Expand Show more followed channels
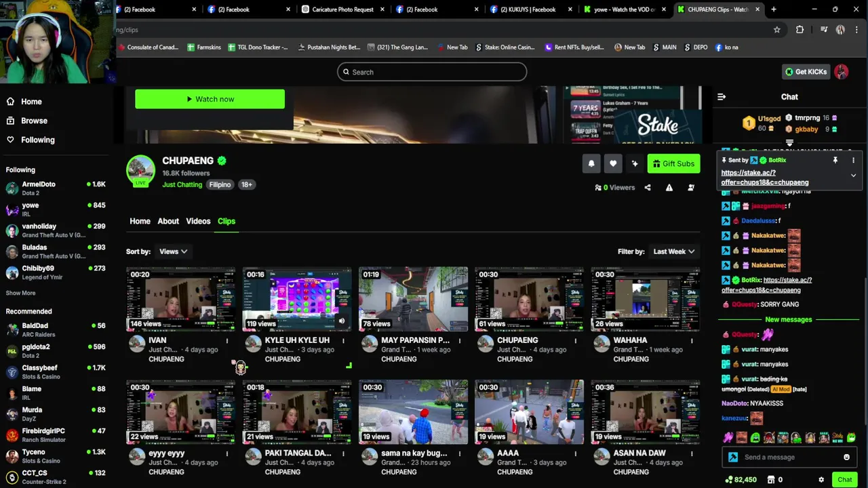This screenshot has width=868, height=488. [20, 293]
